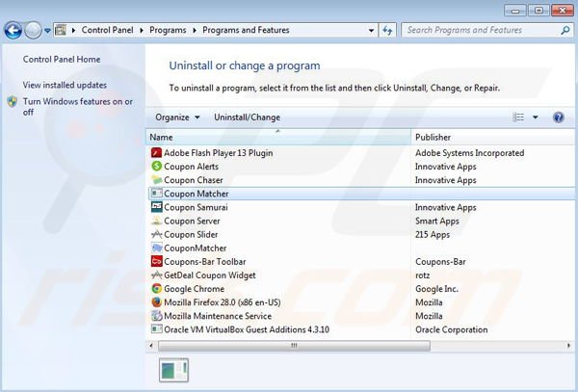Click the Smart Apps publisher cell
Screen dimensions: 578x392
[x=437, y=222]
